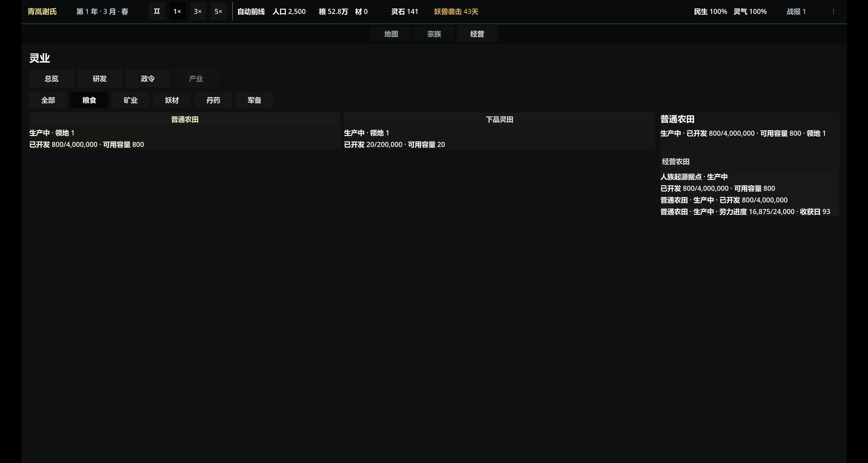868x463 pixels.
Task: Open the 战报 1 battle report
Action: [796, 12]
